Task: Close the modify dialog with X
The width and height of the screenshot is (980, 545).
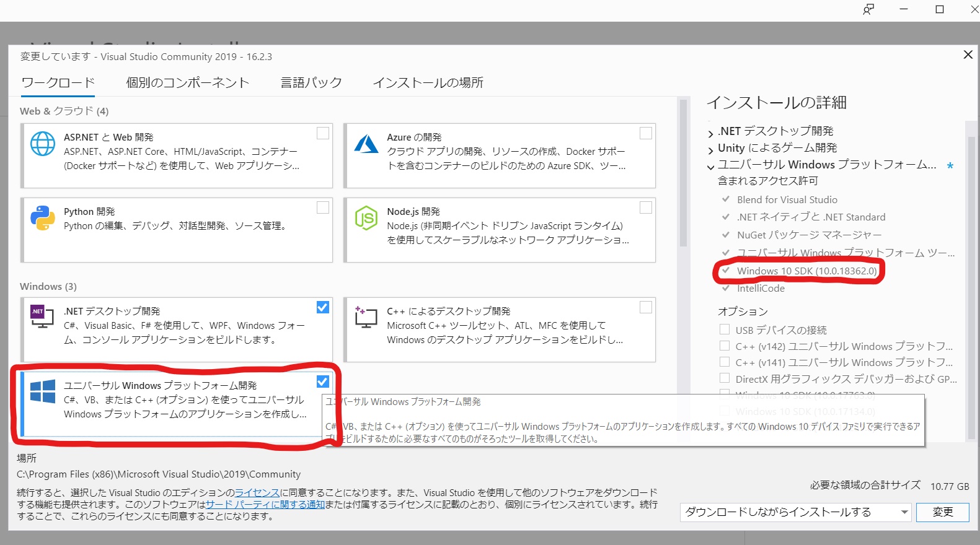Action: (968, 54)
